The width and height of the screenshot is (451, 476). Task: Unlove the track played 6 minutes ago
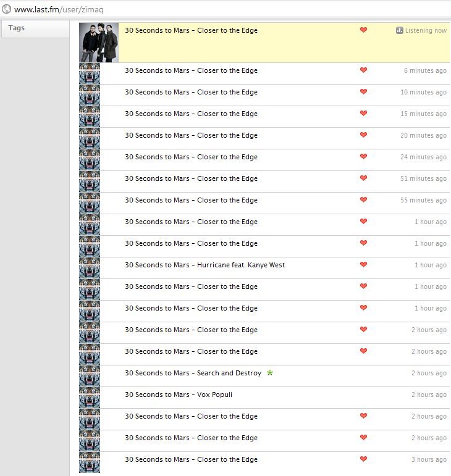point(363,70)
